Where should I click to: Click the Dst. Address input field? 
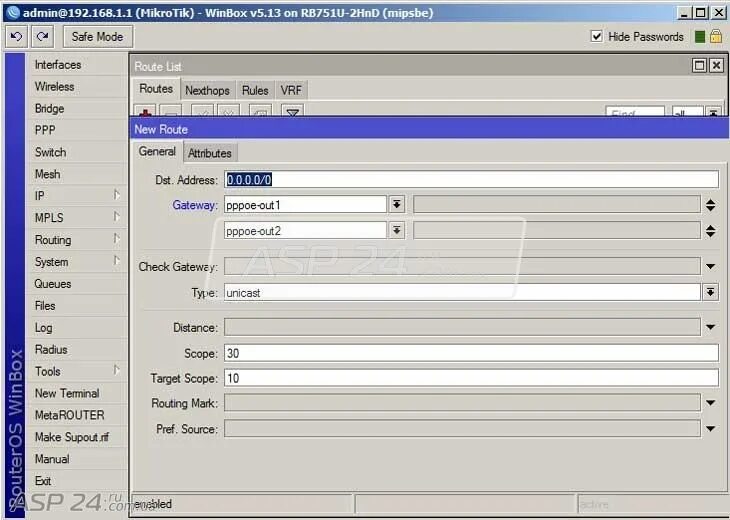pos(472,180)
